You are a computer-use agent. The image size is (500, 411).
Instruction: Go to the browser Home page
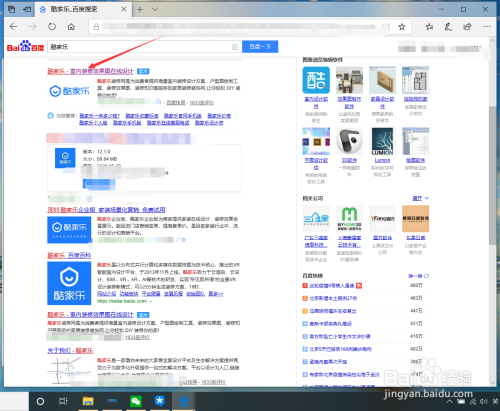click(x=71, y=27)
